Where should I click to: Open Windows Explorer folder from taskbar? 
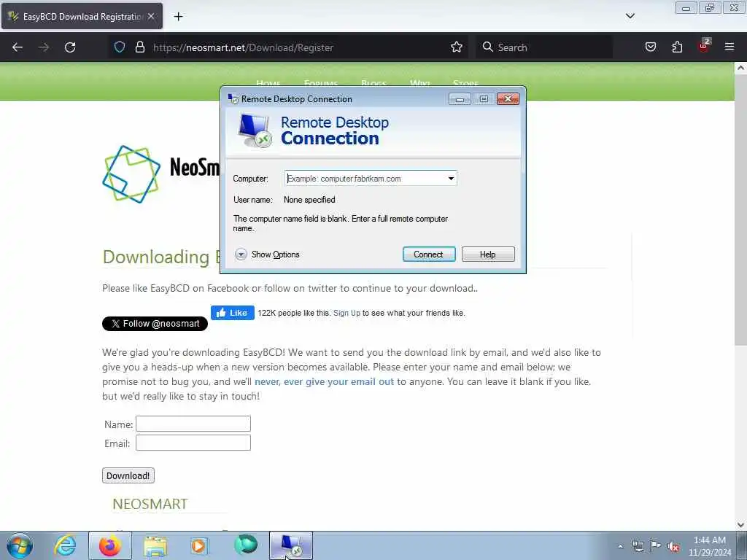(x=155, y=545)
